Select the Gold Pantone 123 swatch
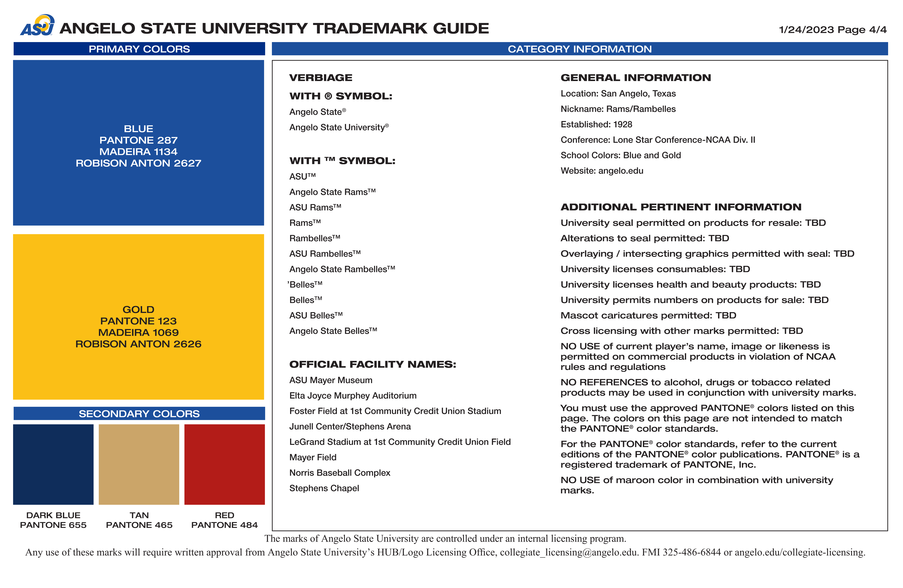This screenshot has height=588, width=903. [138, 317]
